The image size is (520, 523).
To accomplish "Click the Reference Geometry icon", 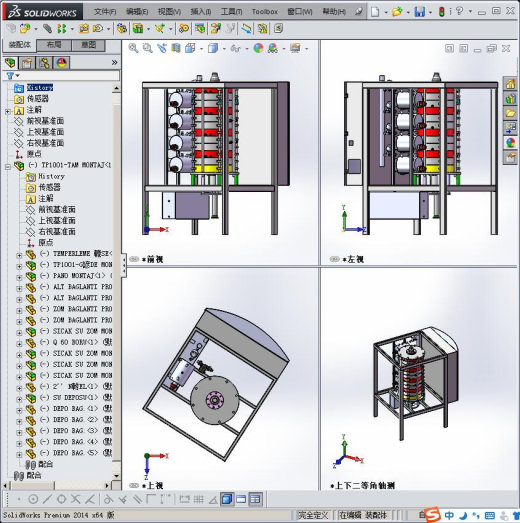I will pos(160,29).
